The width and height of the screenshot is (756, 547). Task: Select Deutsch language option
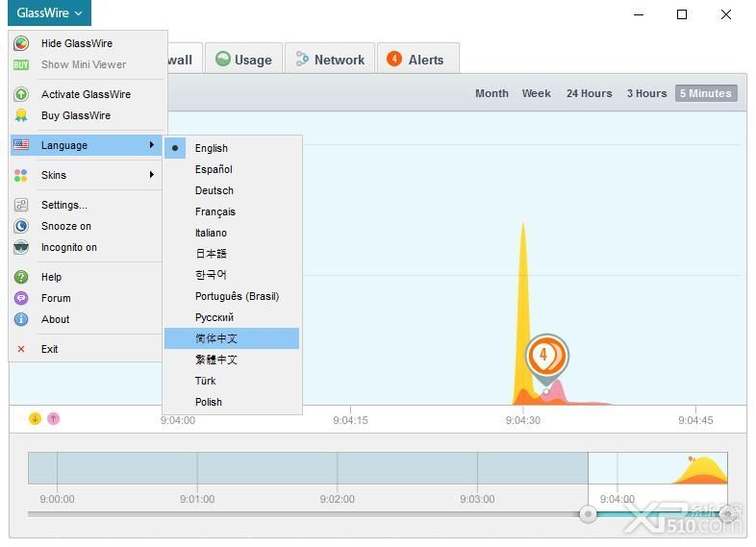point(232,191)
